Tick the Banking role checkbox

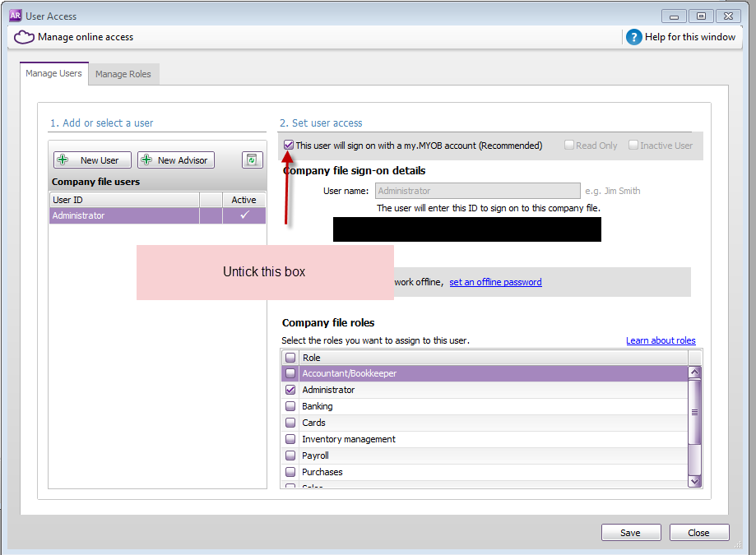[x=290, y=405]
